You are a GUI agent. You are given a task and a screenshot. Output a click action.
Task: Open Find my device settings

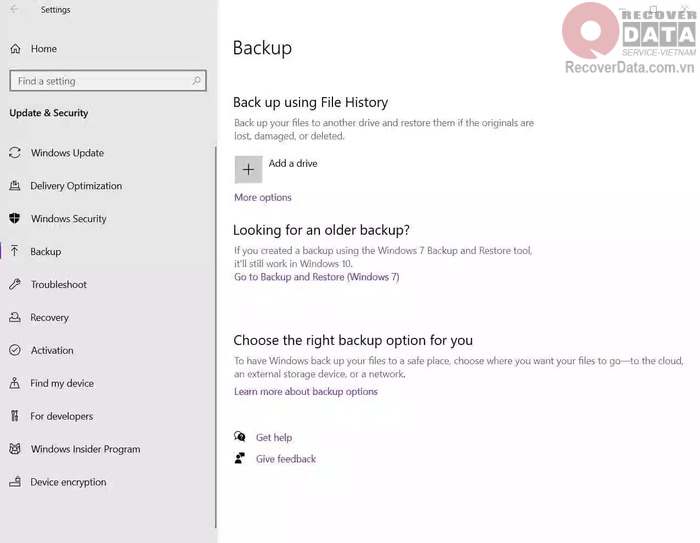pyautogui.click(x=62, y=383)
